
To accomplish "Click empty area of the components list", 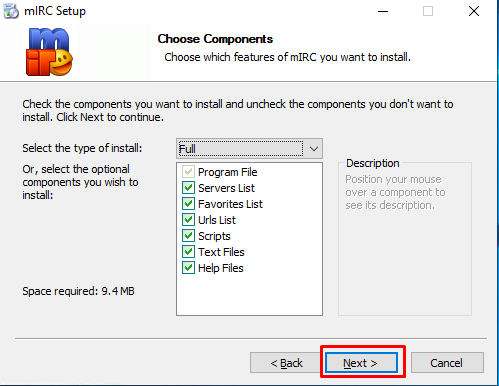I will coord(249,295).
